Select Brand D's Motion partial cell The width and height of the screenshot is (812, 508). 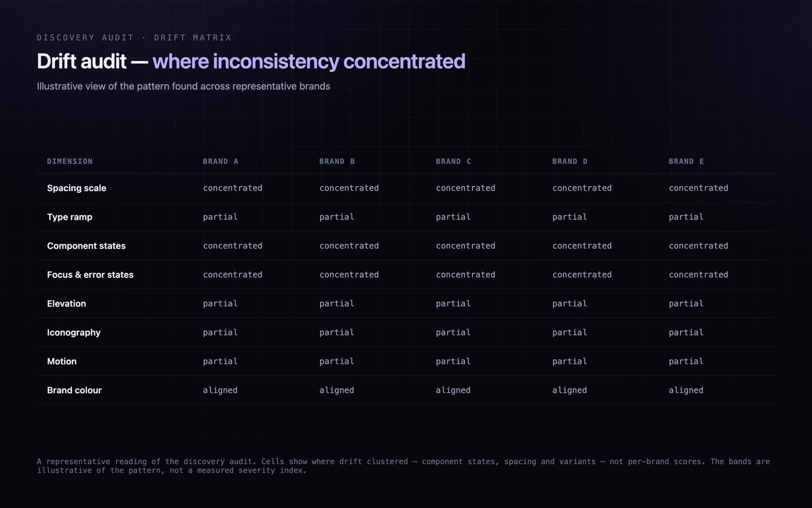point(569,362)
